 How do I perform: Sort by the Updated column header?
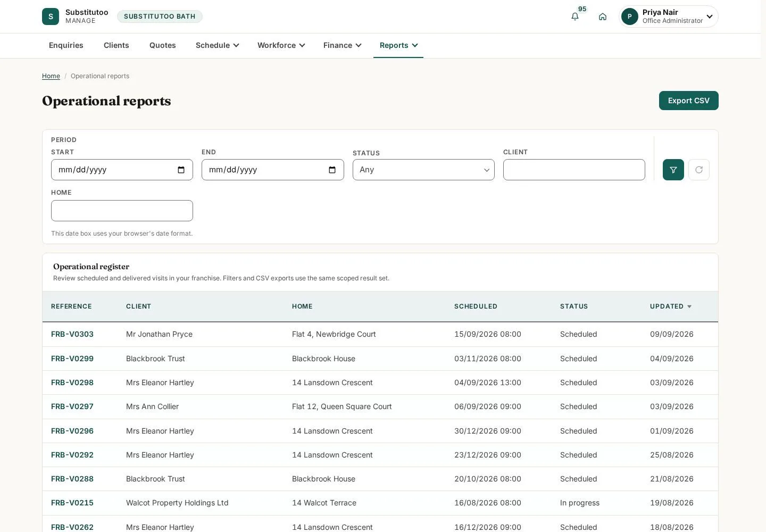click(x=671, y=306)
